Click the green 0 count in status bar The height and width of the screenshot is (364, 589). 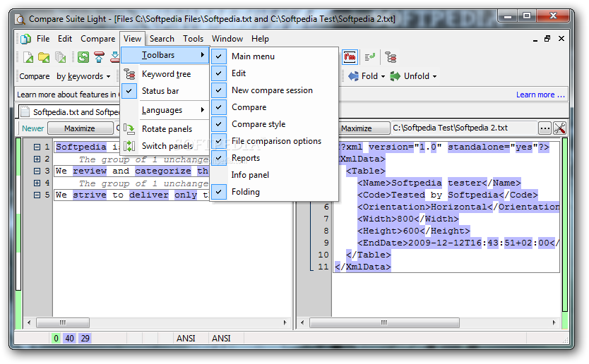56,339
